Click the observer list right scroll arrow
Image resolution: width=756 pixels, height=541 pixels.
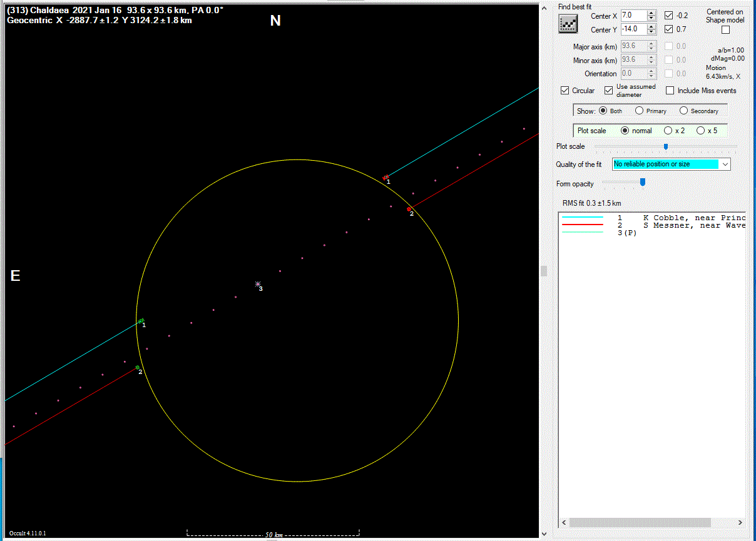[740, 523]
